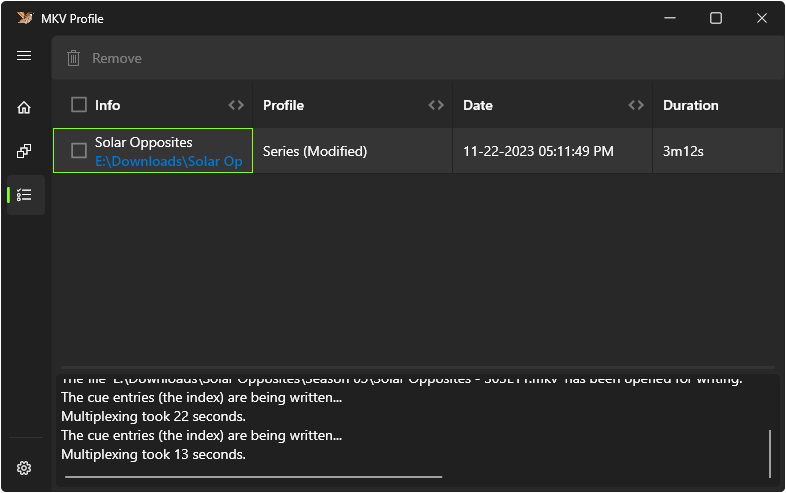The image size is (786, 493).
Task: Click the 3m12s duration cell
Action: tap(718, 151)
